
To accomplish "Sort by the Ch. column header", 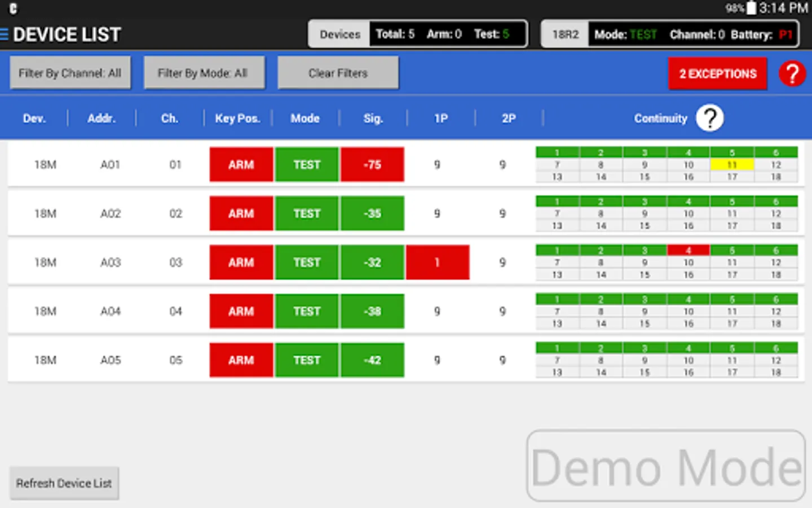I will point(169,119).
